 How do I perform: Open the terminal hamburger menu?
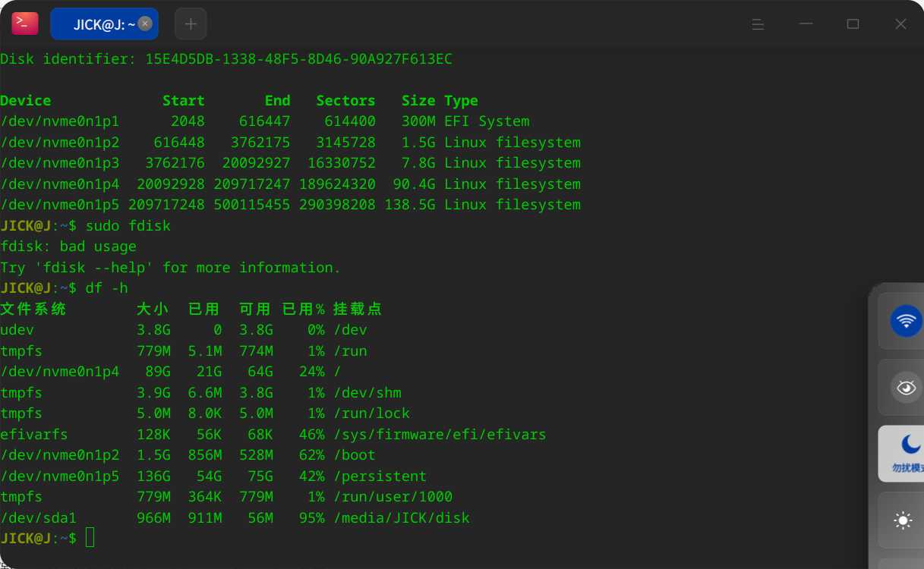[x=758, y=24]
